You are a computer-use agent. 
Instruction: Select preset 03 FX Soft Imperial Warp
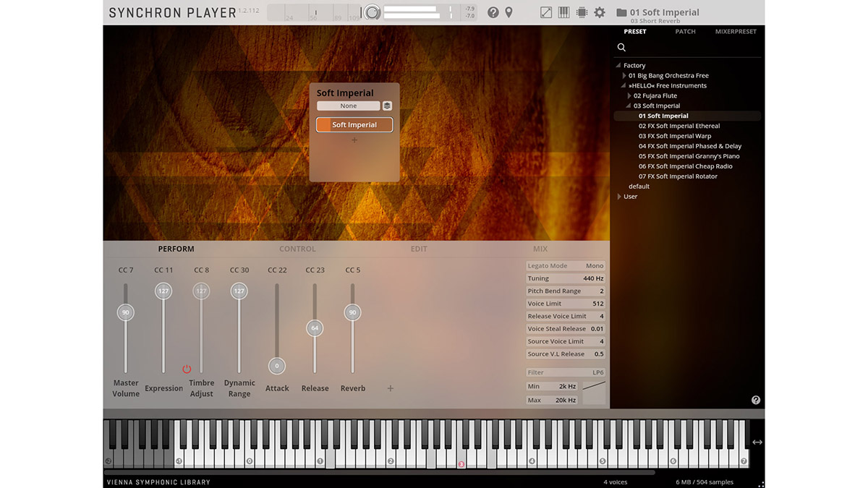coord(675,136)
